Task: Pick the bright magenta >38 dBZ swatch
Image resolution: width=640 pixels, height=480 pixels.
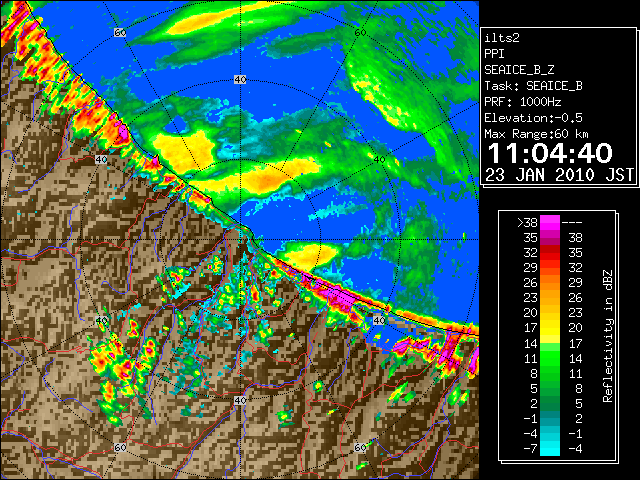Action: pos(550,223)
